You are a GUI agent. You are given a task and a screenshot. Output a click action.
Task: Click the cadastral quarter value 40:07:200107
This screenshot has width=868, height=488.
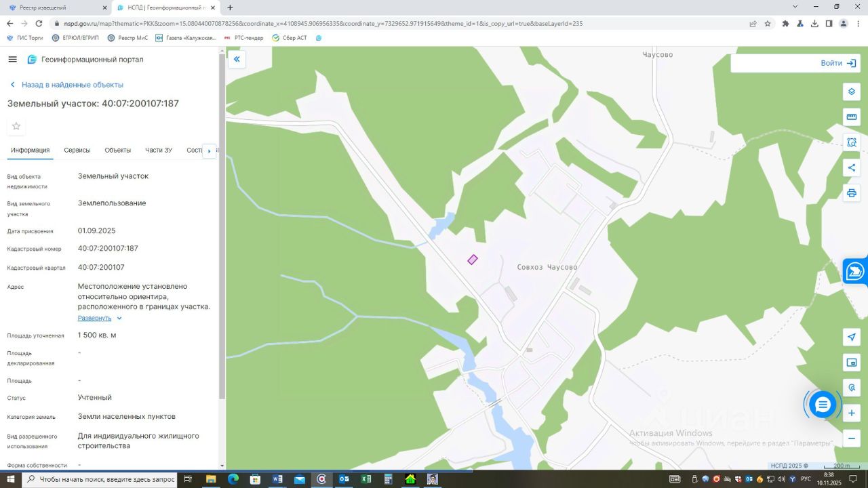pos(101,268)
